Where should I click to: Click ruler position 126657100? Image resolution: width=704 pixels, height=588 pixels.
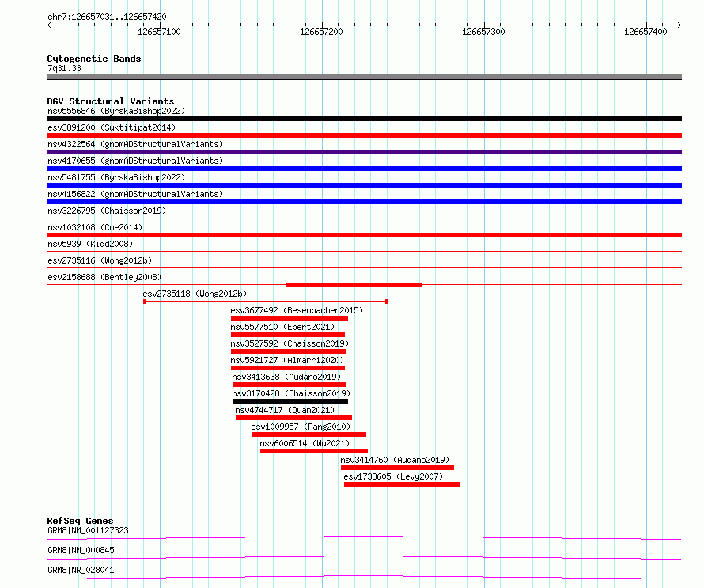159,32
